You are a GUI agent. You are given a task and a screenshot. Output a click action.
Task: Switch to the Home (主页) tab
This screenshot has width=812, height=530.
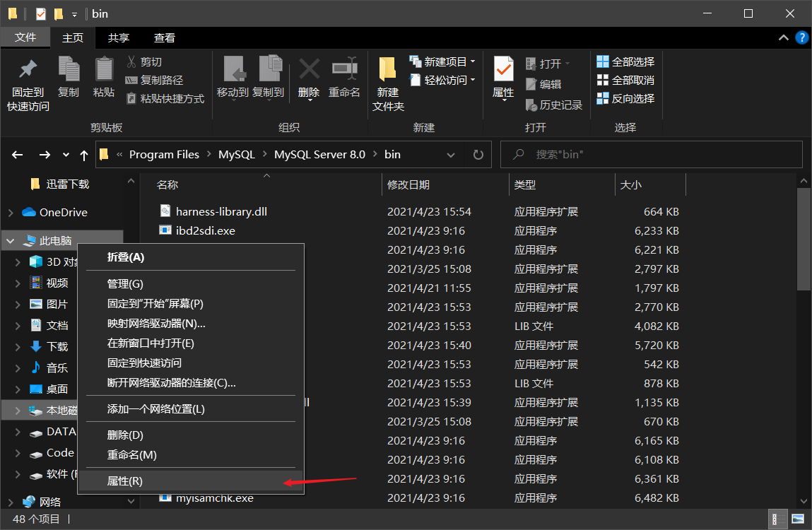click(x=73, y=38)
